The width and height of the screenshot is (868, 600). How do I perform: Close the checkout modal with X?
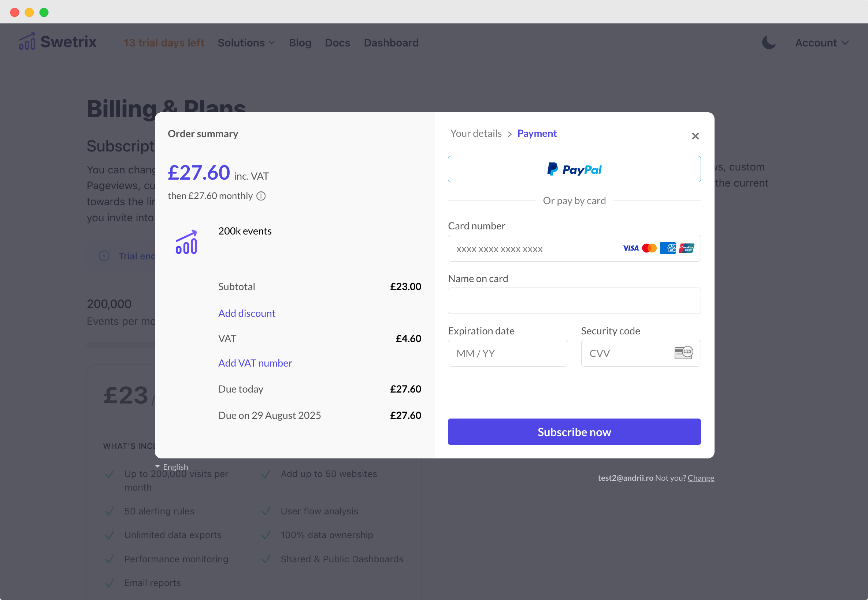click(x=695, y=136)
